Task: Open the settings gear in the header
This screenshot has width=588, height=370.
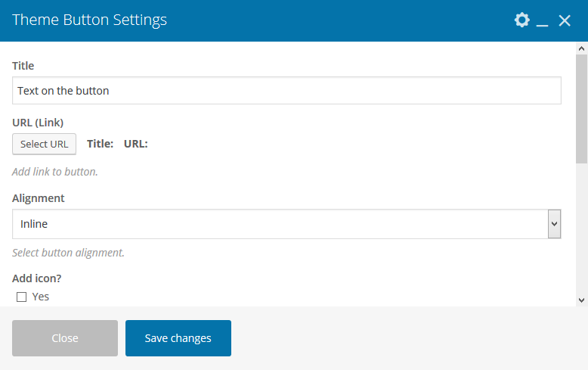Action: (x=521, y=20)
